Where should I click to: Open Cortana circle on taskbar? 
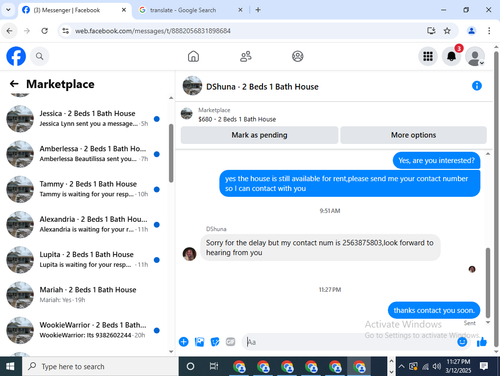point(190,366)
